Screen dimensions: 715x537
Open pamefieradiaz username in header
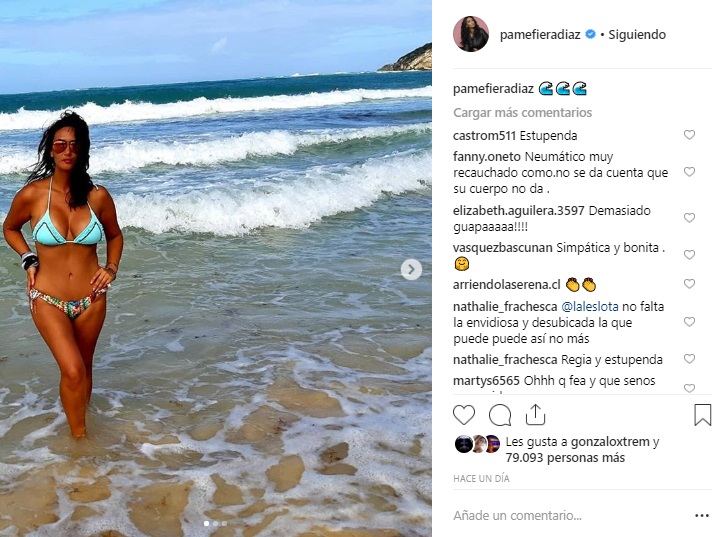pyautogui.click(x=540, y=35)
